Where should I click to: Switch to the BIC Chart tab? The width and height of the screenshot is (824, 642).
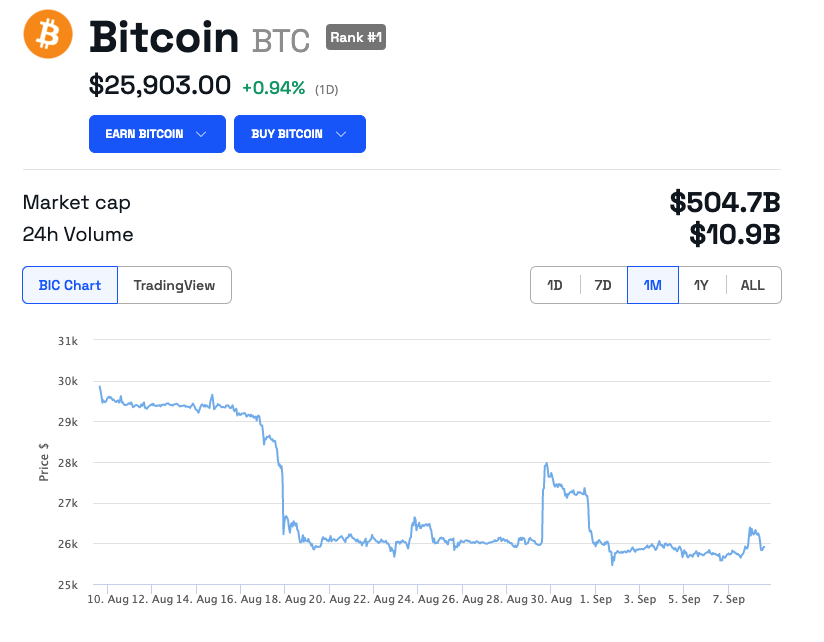70,285
